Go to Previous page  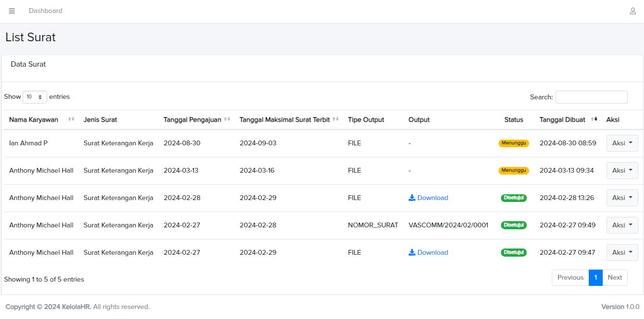570,278
